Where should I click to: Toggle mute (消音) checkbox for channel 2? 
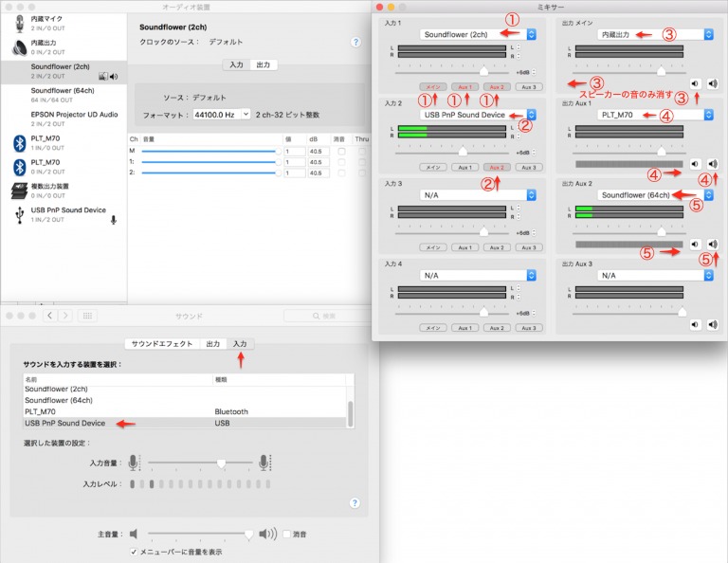pos(341,173)
